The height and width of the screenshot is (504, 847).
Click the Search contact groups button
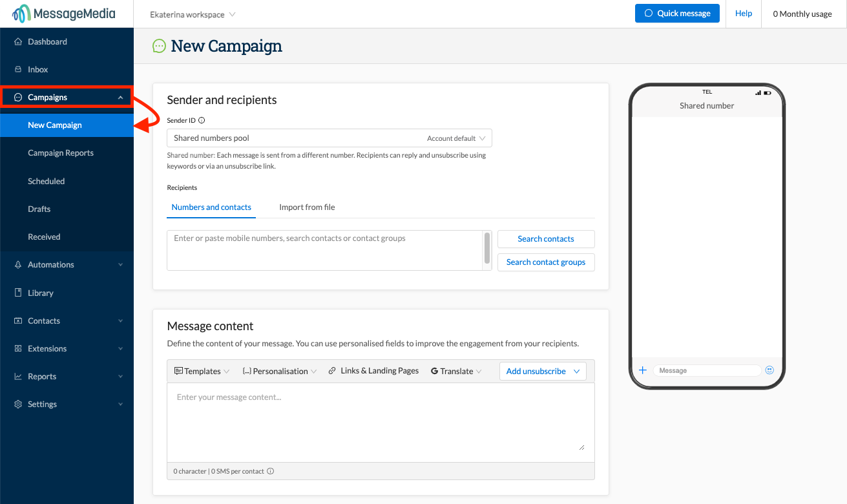tap(546, 262)
